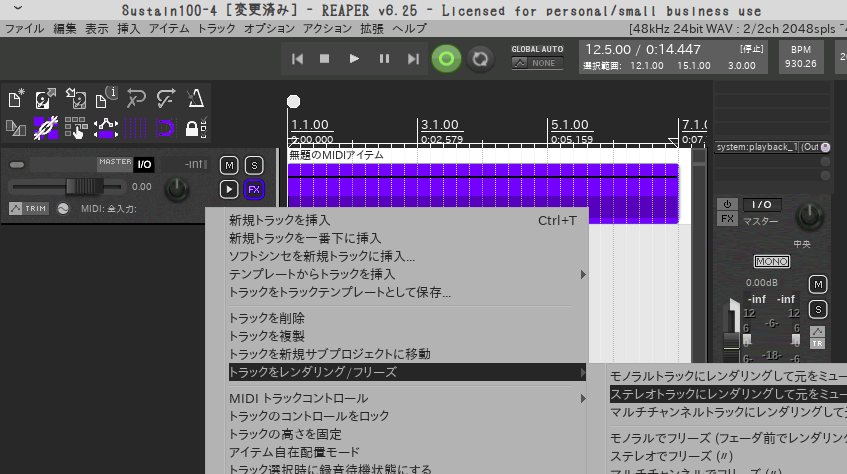Select トラックを削除 in context menu
The image size is (847, 474).
pyautogui.click(x=406, y=318)
